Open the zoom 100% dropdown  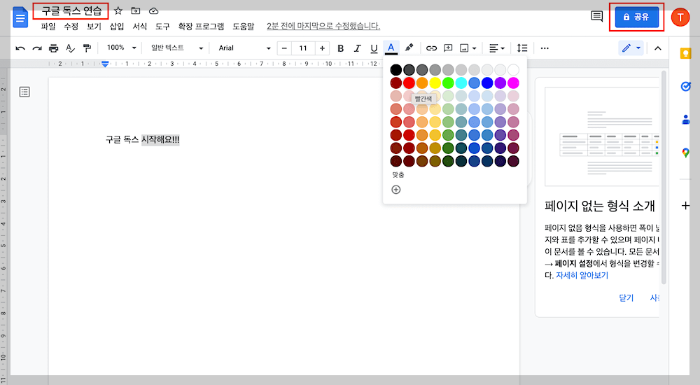pos(121,48)
